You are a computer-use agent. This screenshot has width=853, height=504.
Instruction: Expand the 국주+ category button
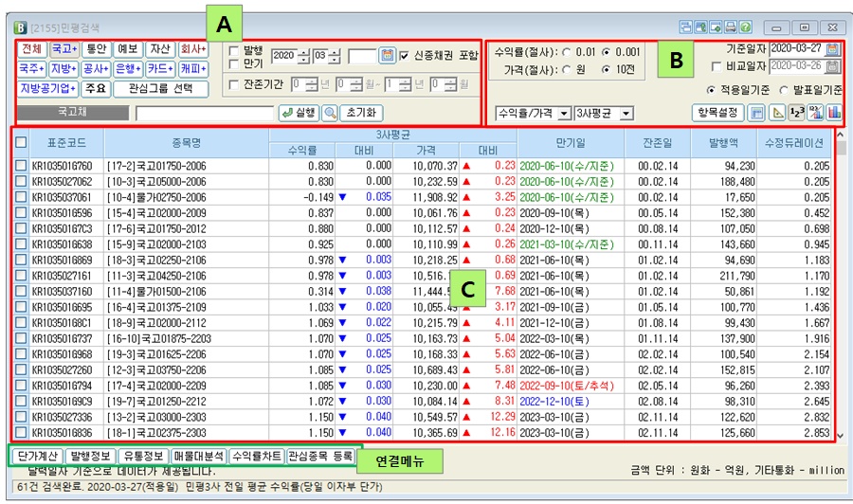pos(32,69)
